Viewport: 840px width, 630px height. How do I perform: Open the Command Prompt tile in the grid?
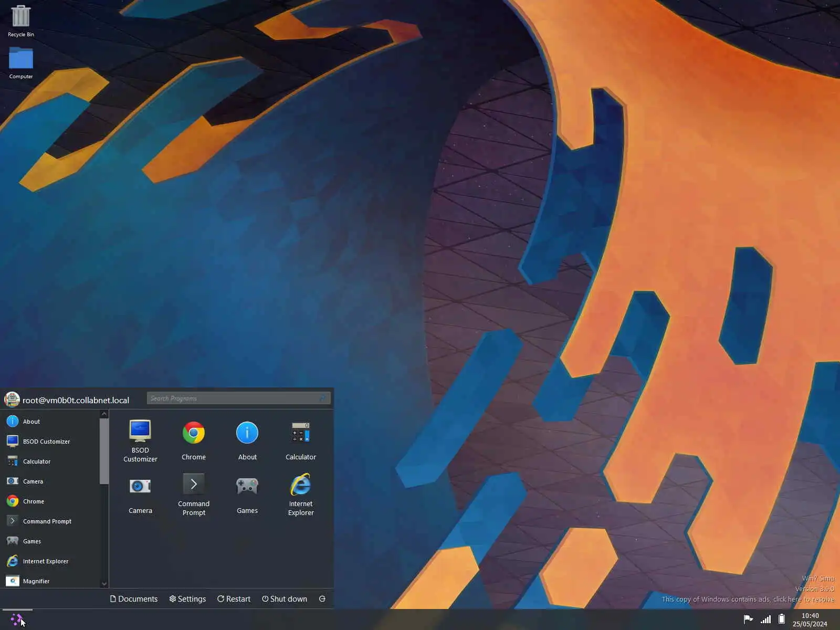click(x=194, y=495)
